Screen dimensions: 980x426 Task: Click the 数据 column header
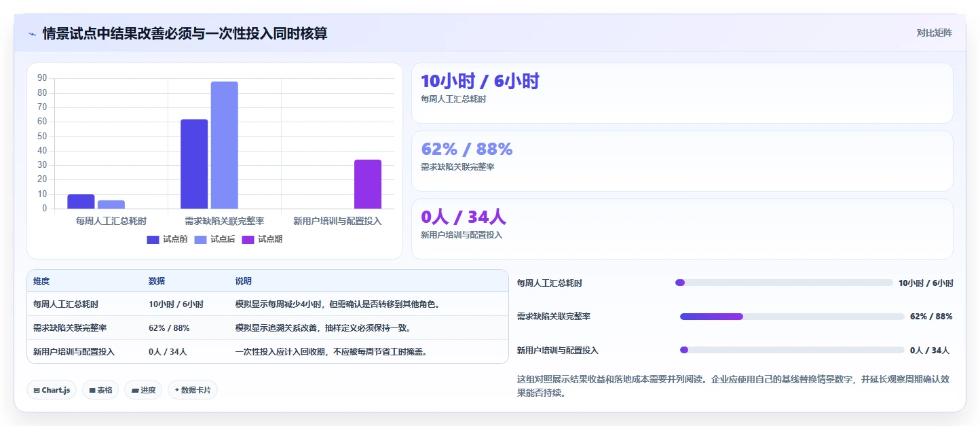157,281
